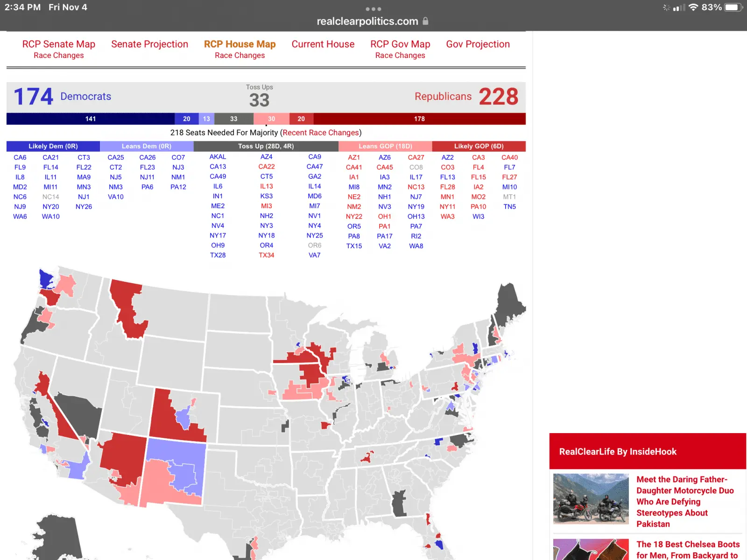The height and width of the screenshot is (560, 747).
Task: Open the VA7 toss-up race link
Action: tap(315, 255)
